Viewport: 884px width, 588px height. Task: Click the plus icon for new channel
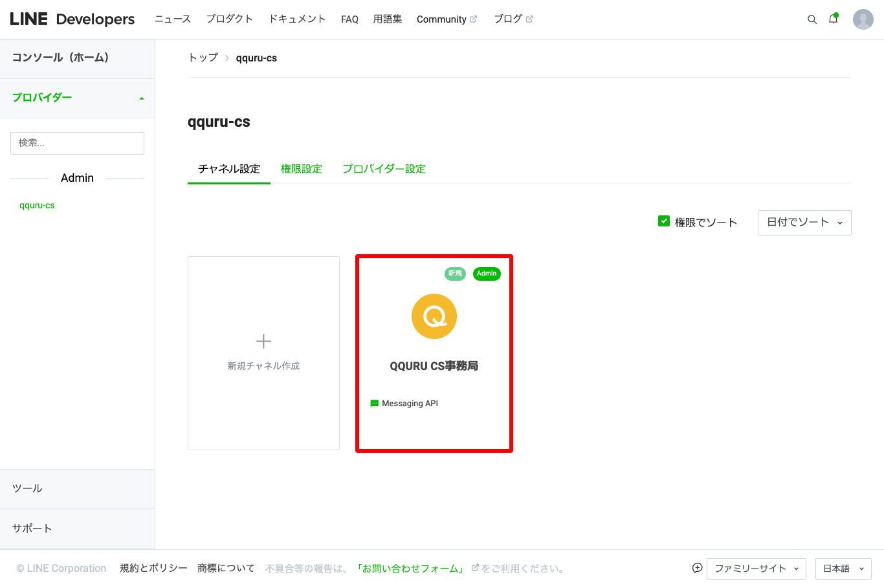[x=263, y=341]
